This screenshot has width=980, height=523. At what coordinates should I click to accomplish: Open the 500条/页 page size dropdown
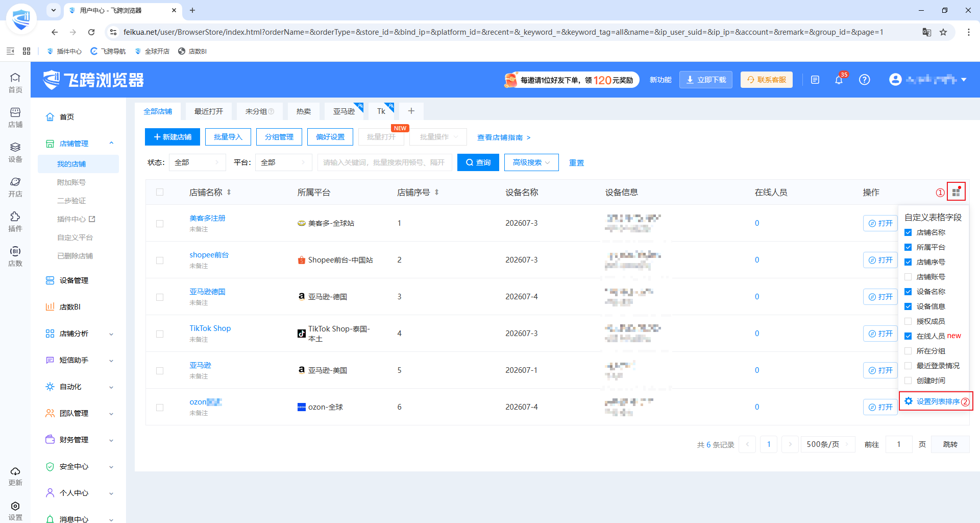[828, 444]
